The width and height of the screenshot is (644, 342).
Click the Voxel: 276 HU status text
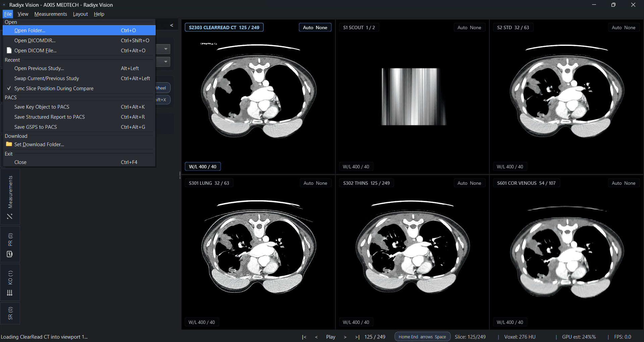click(x=520, y=337)
